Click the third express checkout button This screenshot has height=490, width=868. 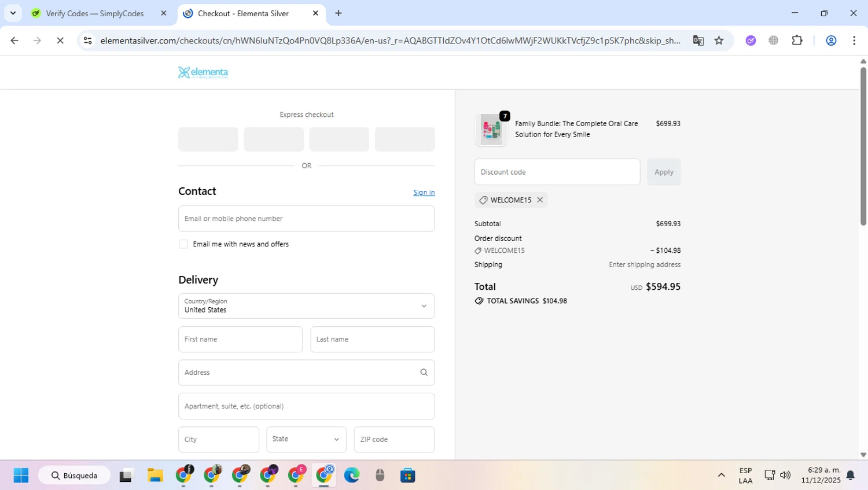339,139
